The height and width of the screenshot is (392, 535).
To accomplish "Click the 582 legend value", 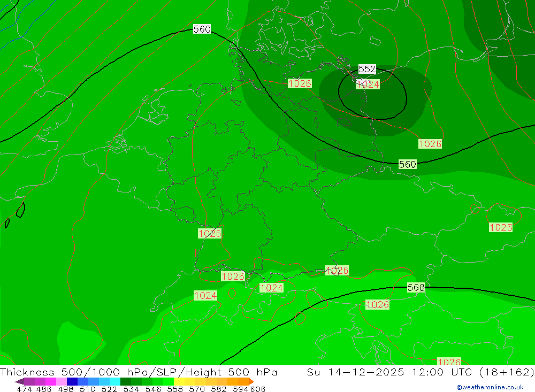I will pos(219,389).
